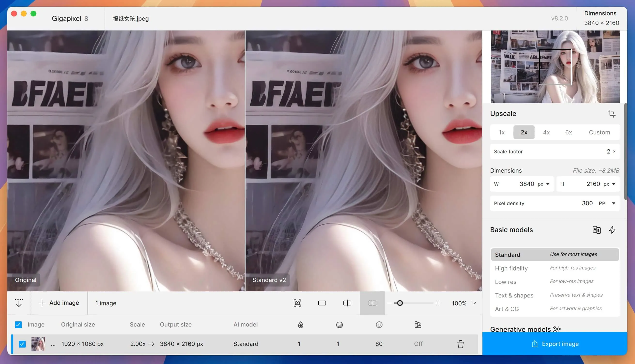The height and width of the screenshot is (364, 635).
Task: Collapse the image list panel arrow icon
Action: (x=19, y=303)
